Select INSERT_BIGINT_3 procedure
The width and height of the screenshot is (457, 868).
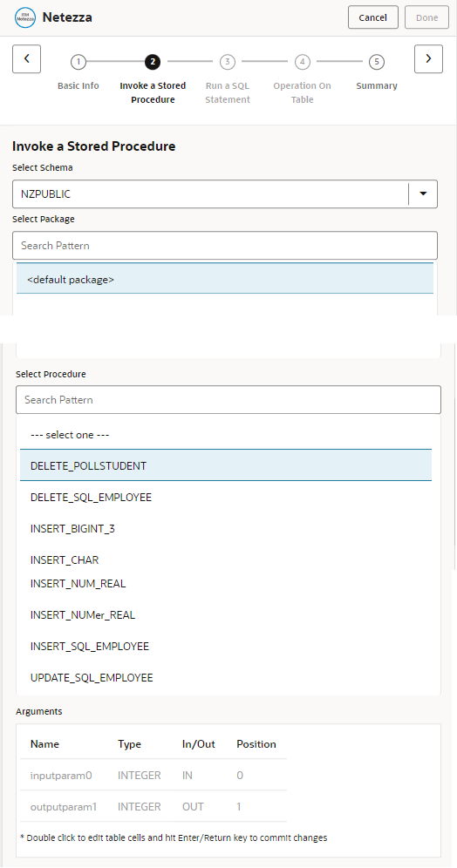(226, 529)
